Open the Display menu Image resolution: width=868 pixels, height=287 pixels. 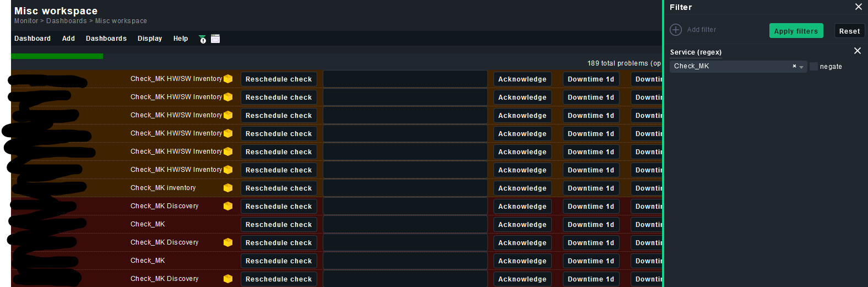[x=150, y=39]
